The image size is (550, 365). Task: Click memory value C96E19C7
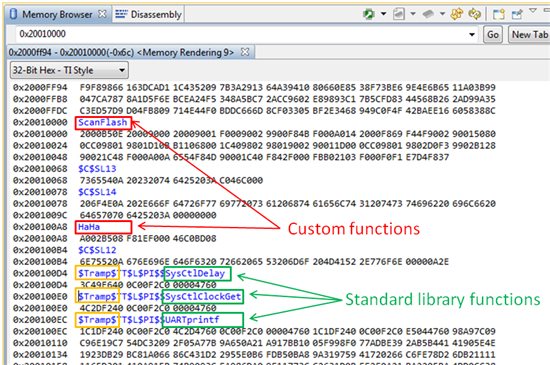click(x=101, y=343)
